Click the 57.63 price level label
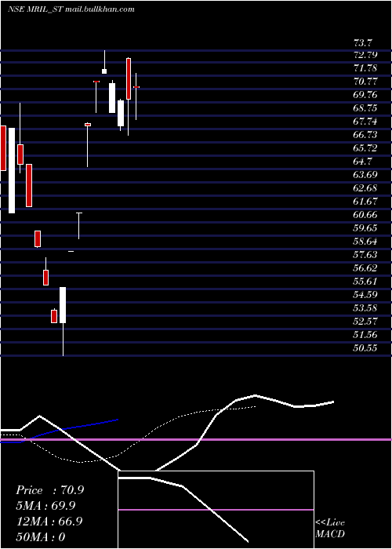The width and height of the screenshot is (392, 549). coord(365,255)
